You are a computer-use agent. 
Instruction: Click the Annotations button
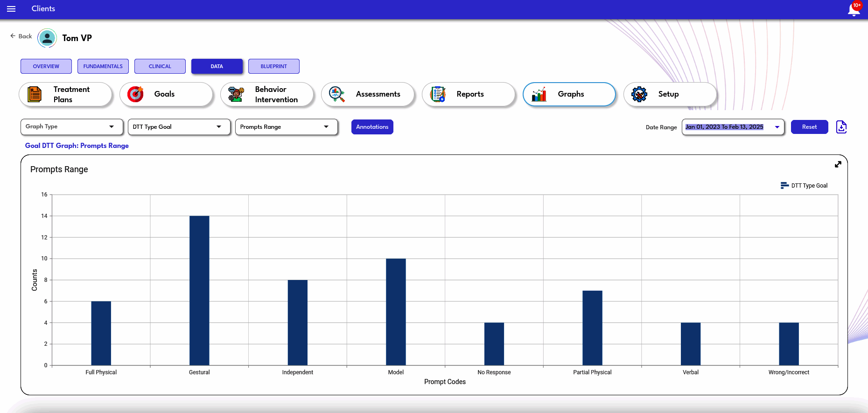(372, 127)
